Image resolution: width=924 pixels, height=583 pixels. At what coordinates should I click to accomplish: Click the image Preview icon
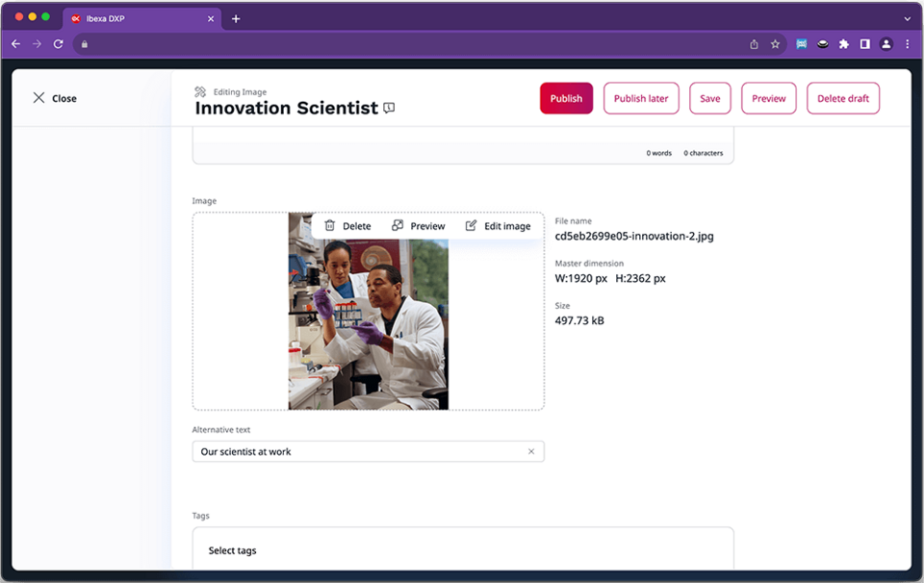pyautogui.click(x=398, y=225)
